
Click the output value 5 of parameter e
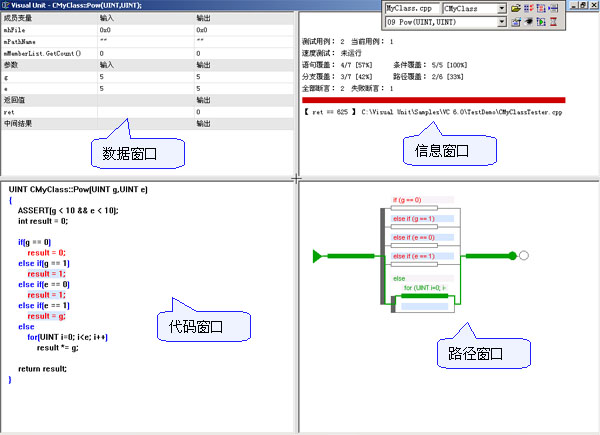(198, 88)
